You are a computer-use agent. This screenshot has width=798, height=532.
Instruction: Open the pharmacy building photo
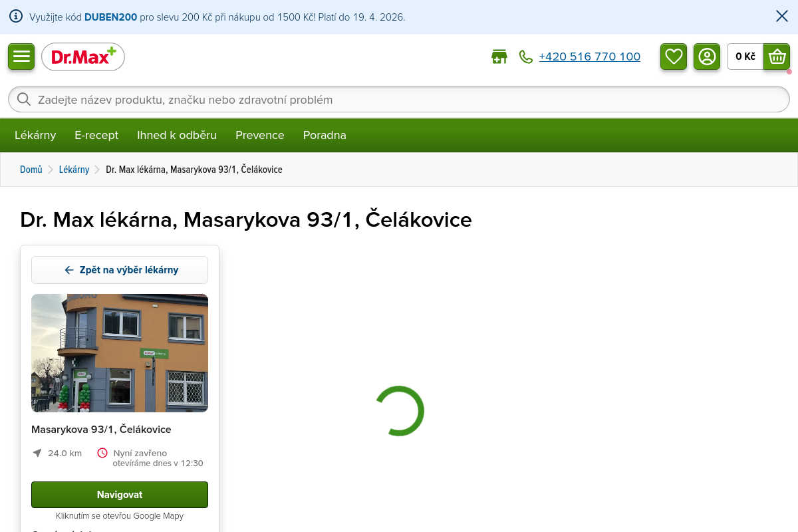pyautogui.click(x=120, y=353)
